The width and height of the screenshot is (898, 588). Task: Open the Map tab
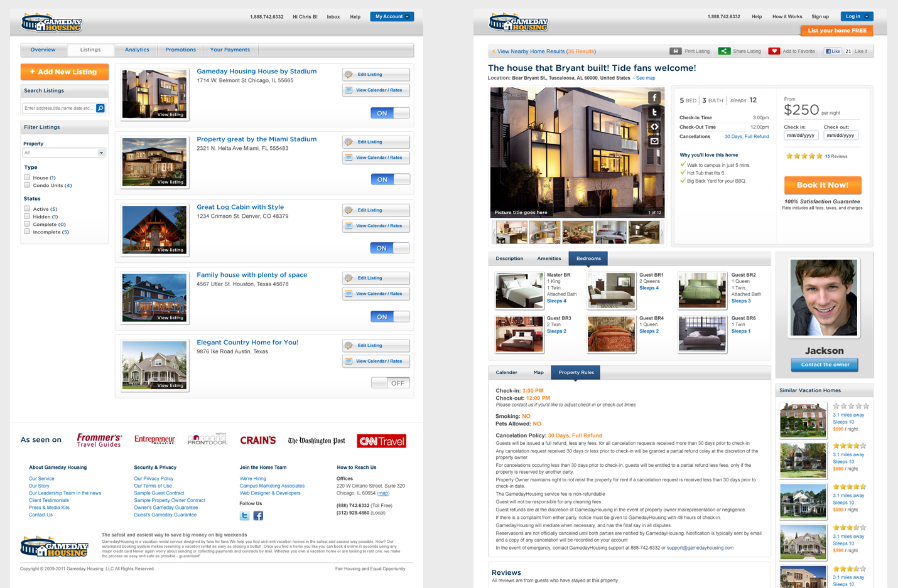[538, 373]
